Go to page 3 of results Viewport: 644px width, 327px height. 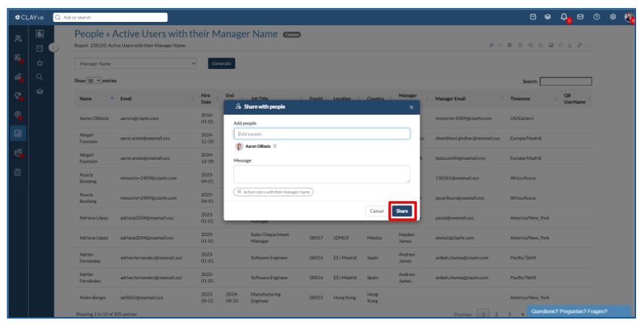click(x=509, y=314)
